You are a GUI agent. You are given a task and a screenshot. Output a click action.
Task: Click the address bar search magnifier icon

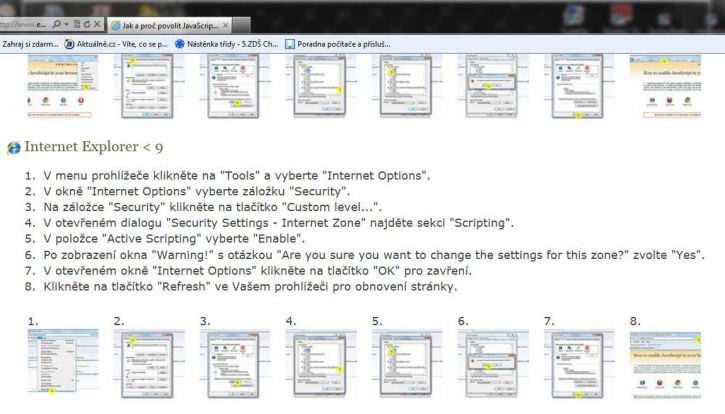(56, 24)
